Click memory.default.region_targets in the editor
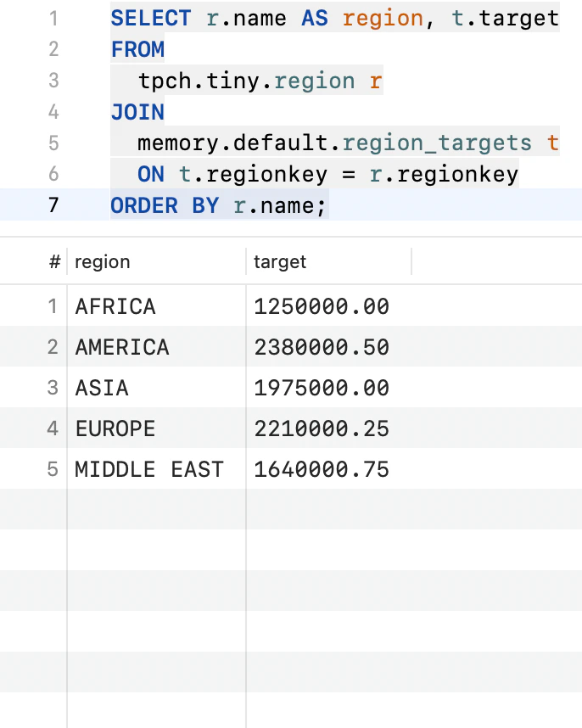 coord(334,143)
